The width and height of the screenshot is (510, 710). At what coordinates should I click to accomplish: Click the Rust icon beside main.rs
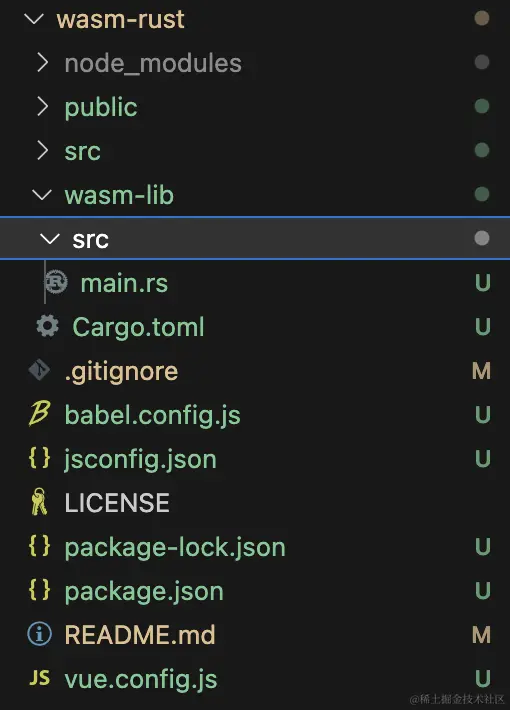pyautogui.click(x=56, y=282)
